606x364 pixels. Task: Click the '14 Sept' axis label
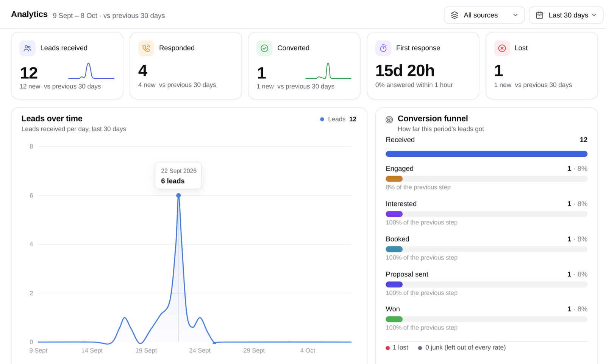click(x=92, y=350)
